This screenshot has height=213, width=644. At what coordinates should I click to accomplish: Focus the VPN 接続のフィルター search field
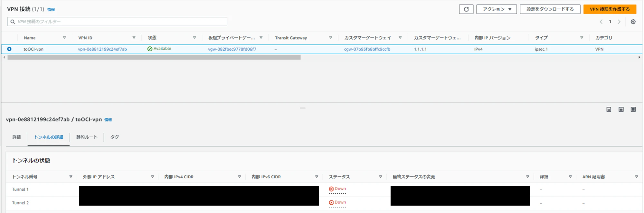pyautogui.click(x=117, y=22)
